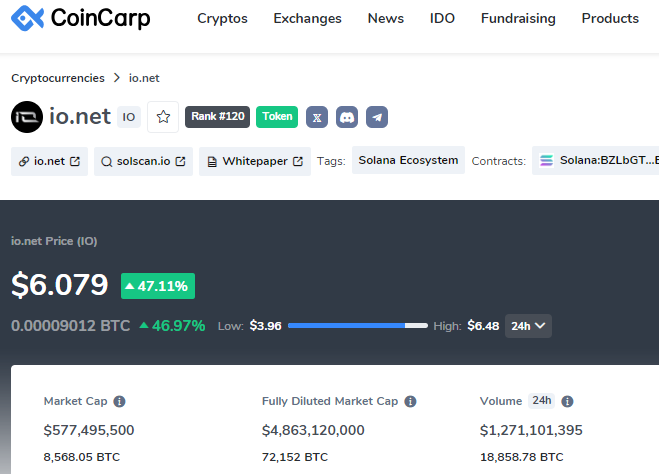Visit the io.net official website link
Screen dimensions: 659x474
pos(49,161)
